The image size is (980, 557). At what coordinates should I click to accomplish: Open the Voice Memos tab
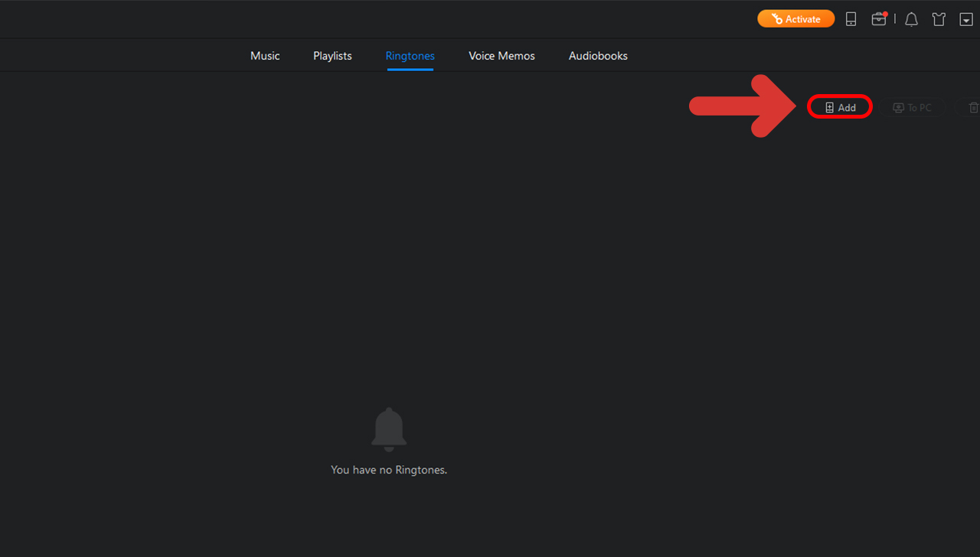tap(501, 56)
